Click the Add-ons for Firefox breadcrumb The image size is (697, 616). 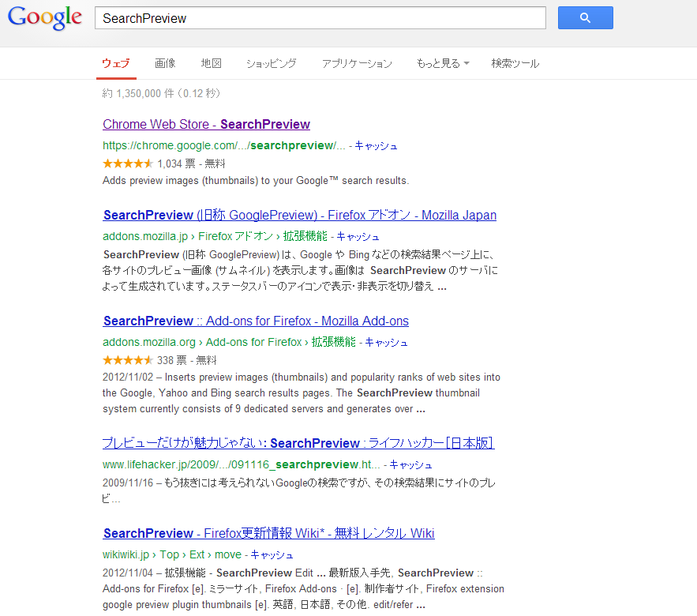[253, 342]
